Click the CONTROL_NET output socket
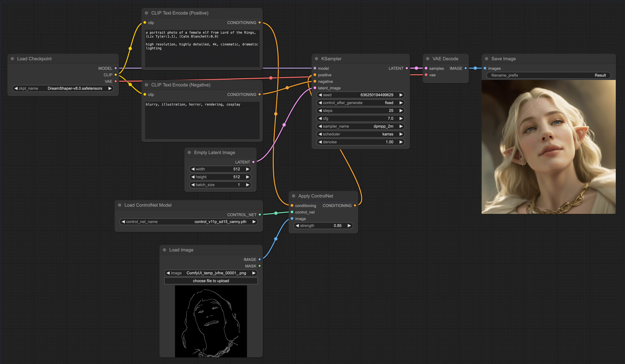The height and width of the screenshot is (364, 625). coord(260,215)
